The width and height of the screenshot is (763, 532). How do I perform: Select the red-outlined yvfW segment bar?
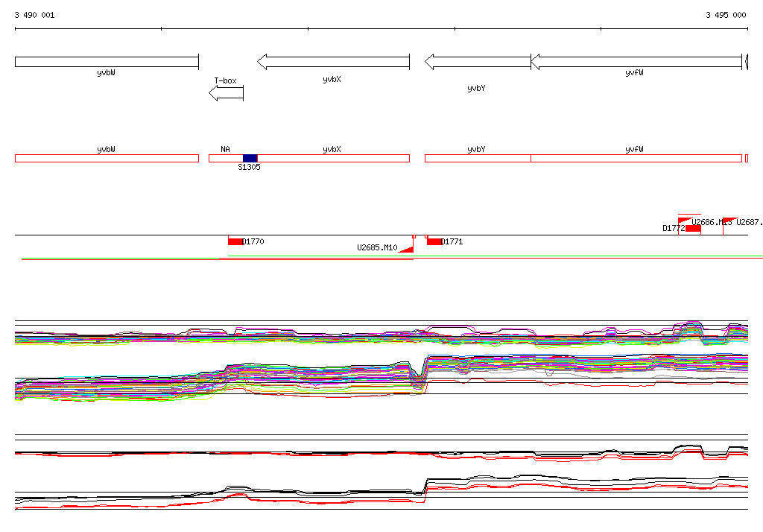636,158
